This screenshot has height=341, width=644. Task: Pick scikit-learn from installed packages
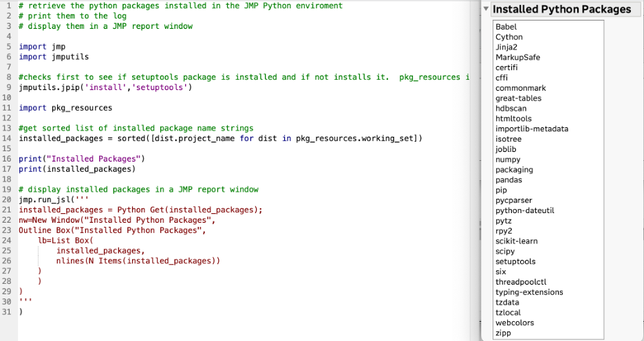(516, 241)
